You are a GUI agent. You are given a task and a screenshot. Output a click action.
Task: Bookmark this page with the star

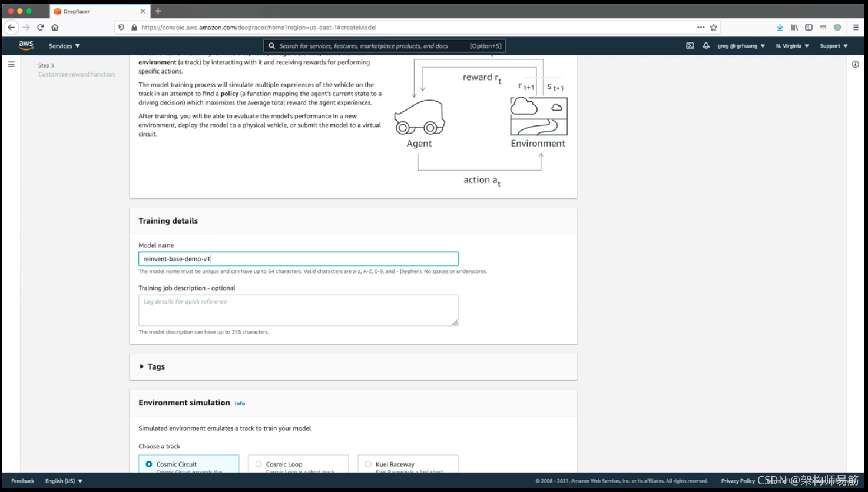click(x=714, y=27)
